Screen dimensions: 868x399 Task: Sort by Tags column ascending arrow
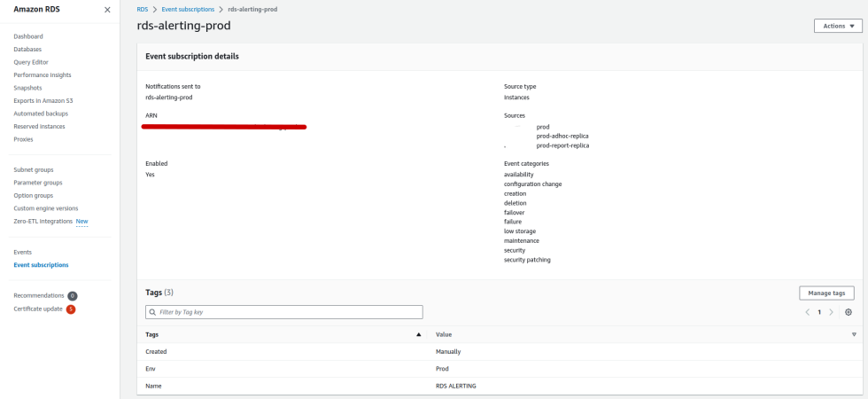click(418, 335)
